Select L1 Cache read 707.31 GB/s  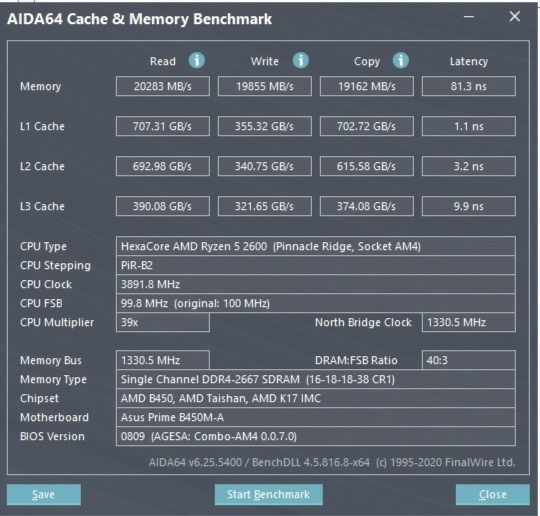click(x=163, y=126)
